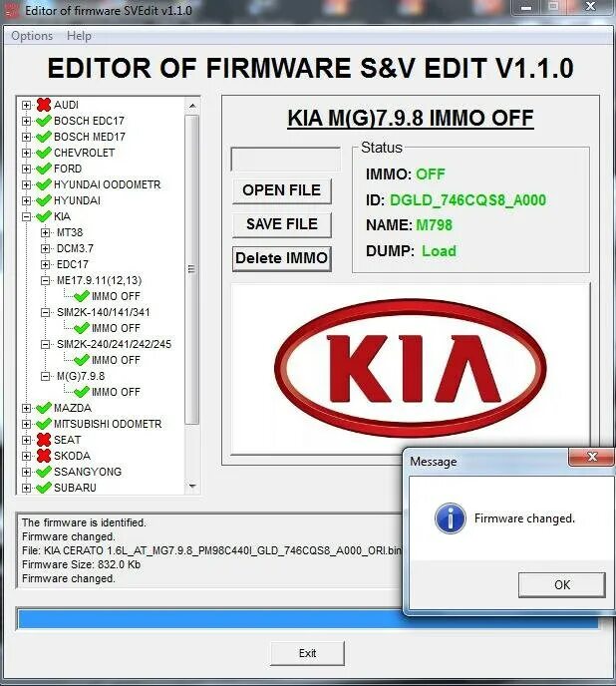Click the OPEN FILE button
This screenshot has height=686, width=616.
click(x=282, y=190)
